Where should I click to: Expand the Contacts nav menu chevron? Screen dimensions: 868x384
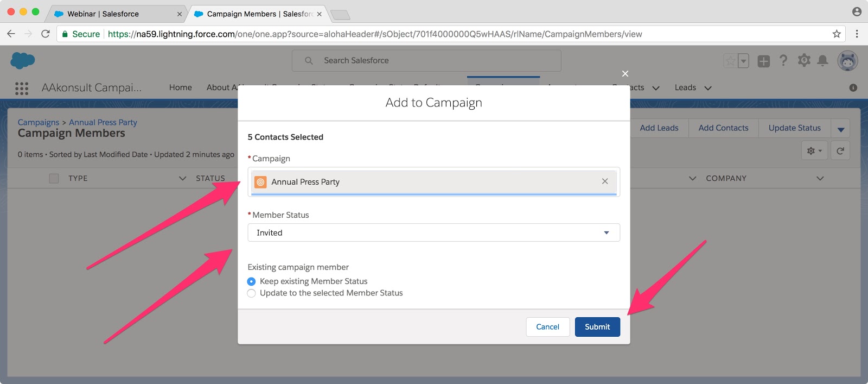coord(655,88)
